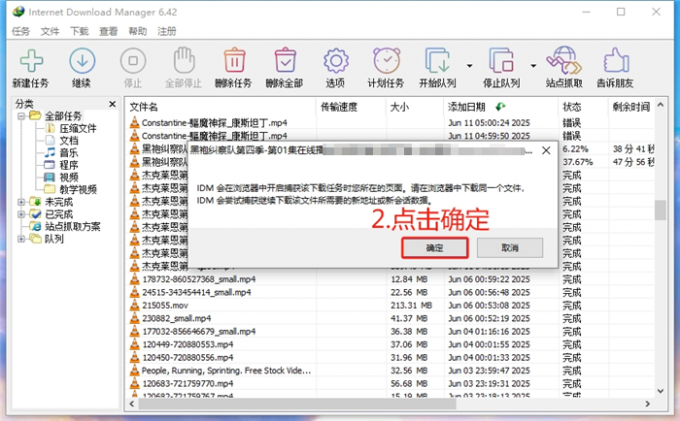This screenshot has width=680, height=421.
Task: Open the 文件 menu
Action: [x=50, y=31]
